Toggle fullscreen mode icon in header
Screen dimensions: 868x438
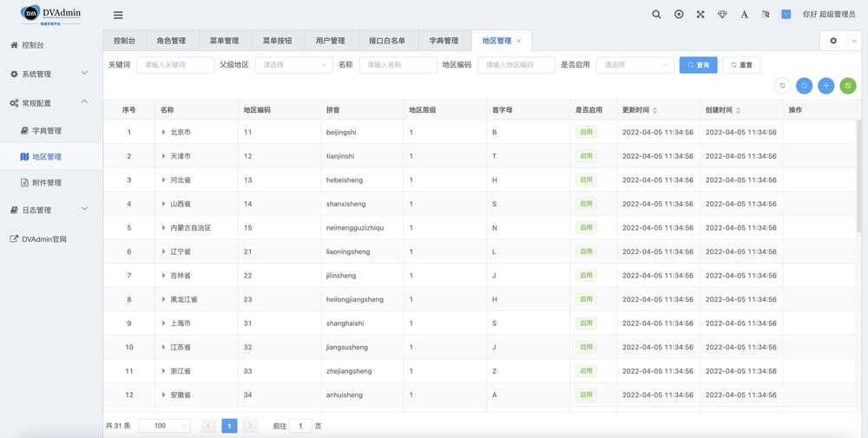point(700,15)
